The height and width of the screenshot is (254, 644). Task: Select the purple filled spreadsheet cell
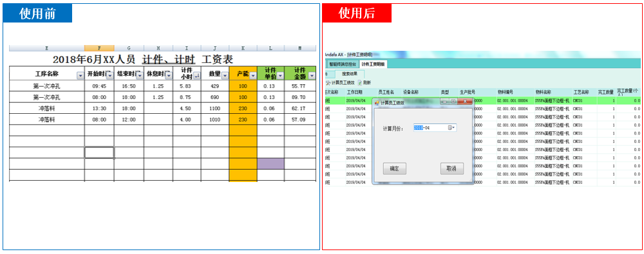click(270, 164)
